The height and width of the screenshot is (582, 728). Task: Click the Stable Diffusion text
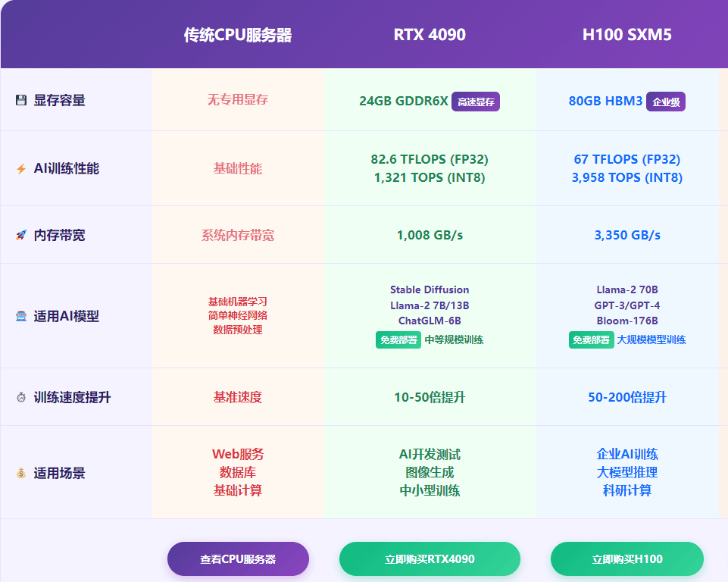430,289
